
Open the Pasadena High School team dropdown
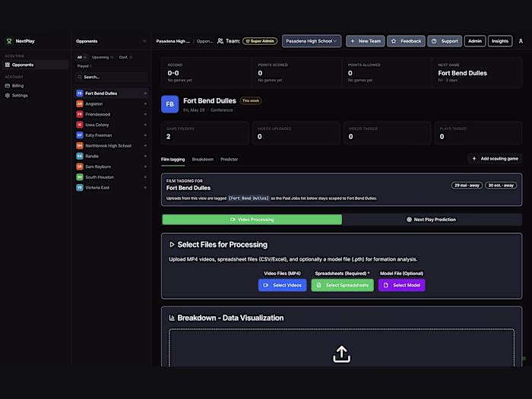pyautogui.click(x=312, y=41)
